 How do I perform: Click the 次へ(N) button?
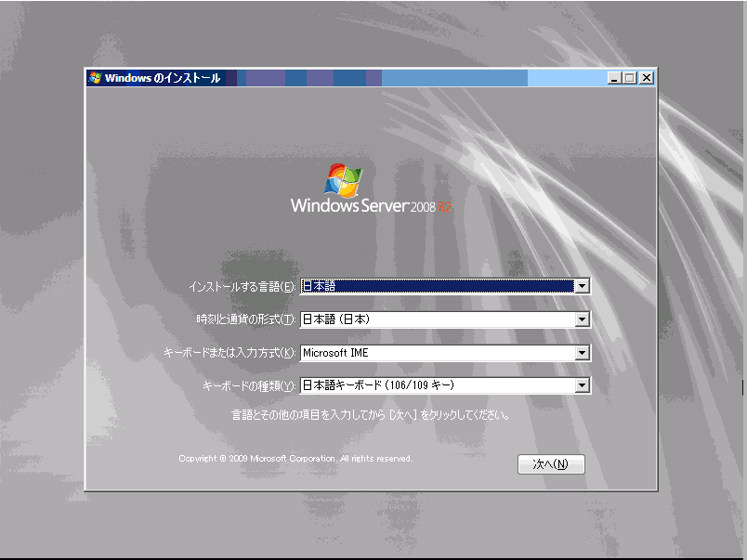click(551, 463)
